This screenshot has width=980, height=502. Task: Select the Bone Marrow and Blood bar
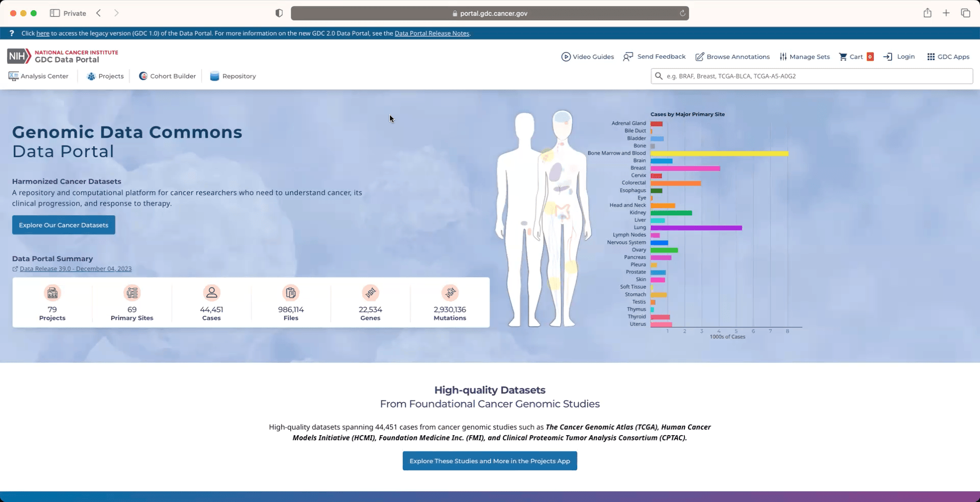click(719, 154)
